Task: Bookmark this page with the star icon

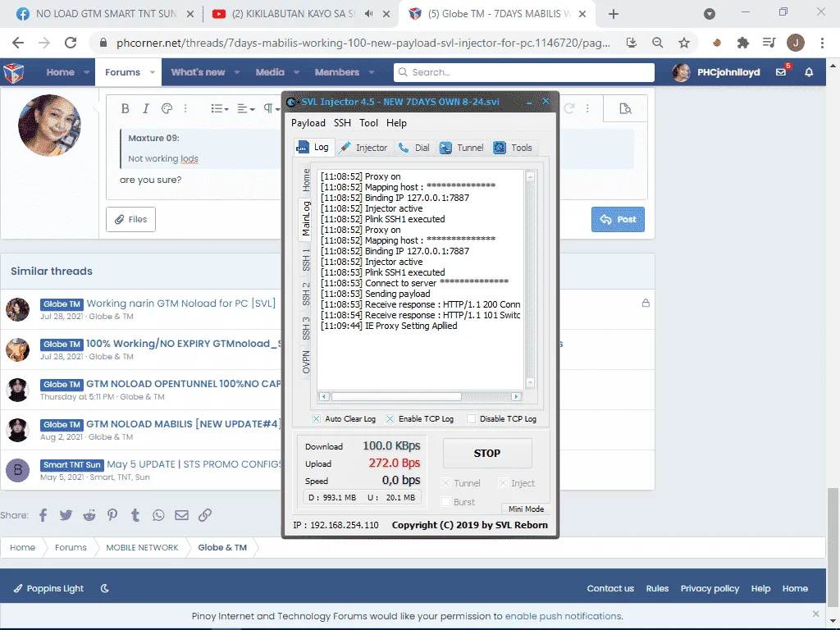Action: click(684, 43)
